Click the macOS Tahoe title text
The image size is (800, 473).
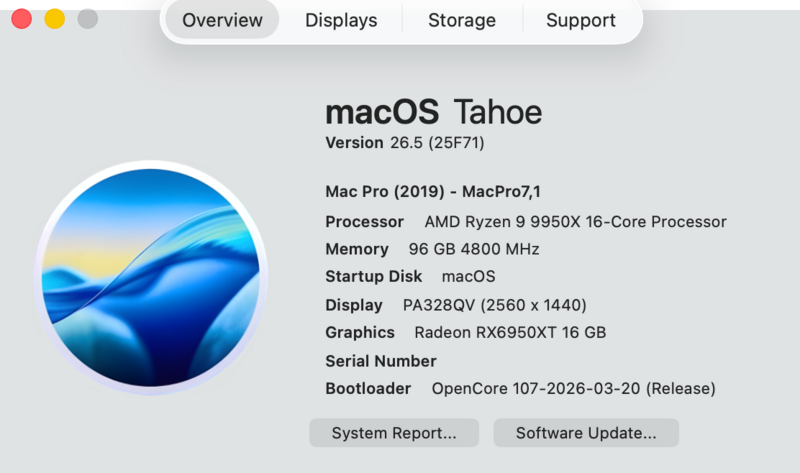pos(434,112)
